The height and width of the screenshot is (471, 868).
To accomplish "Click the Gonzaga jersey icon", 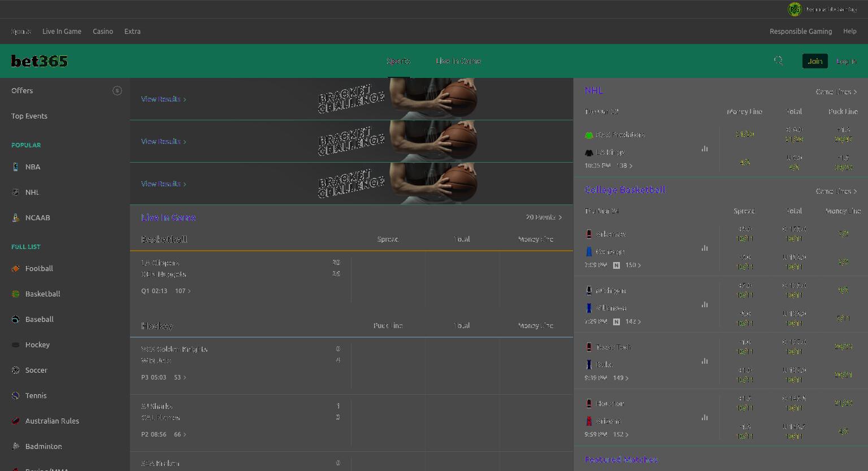I will tap(589, 251).
